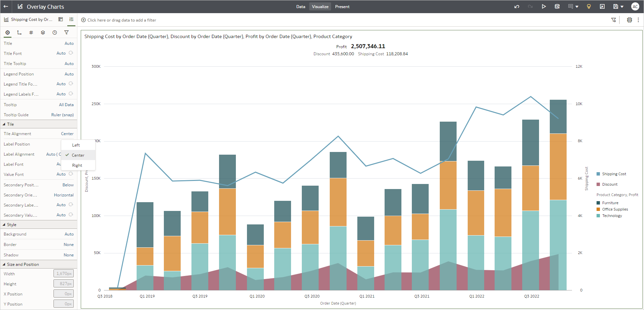Select the Filters panel funnel icon
The height and width of the screenshot is (310, 644).
[x=66, y=32]
